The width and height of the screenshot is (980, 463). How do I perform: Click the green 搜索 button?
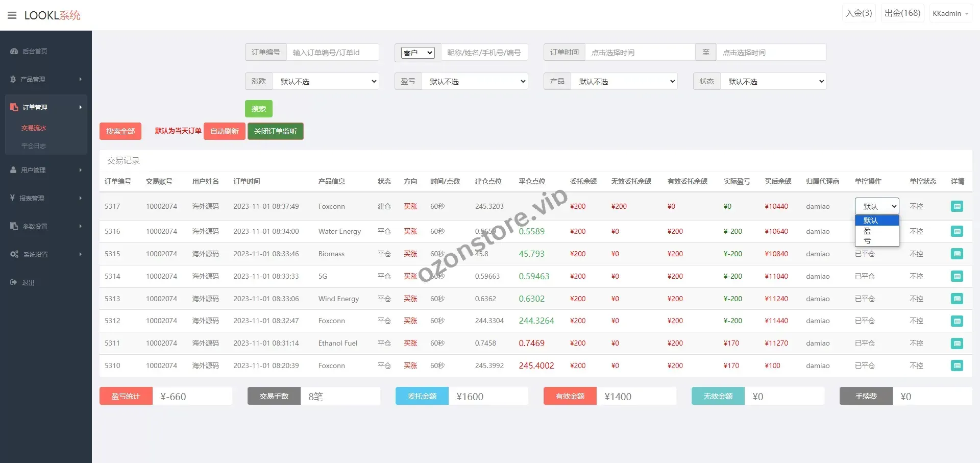click(258, 109)
